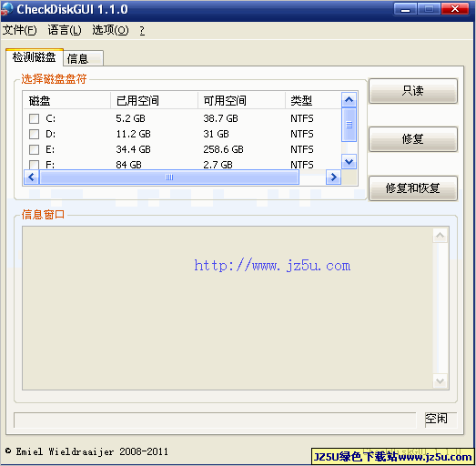
Task: Click NTFS type in the C: row
Action: click(x=302, y=118)
